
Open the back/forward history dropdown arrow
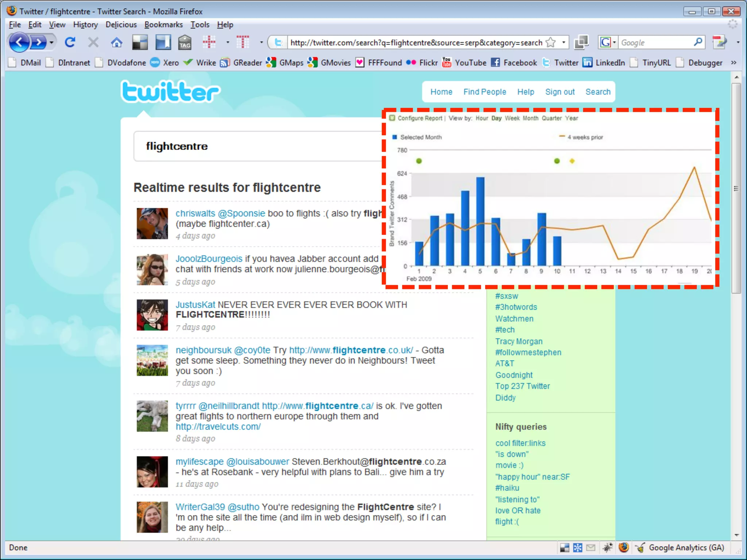(x=51, y=43)
